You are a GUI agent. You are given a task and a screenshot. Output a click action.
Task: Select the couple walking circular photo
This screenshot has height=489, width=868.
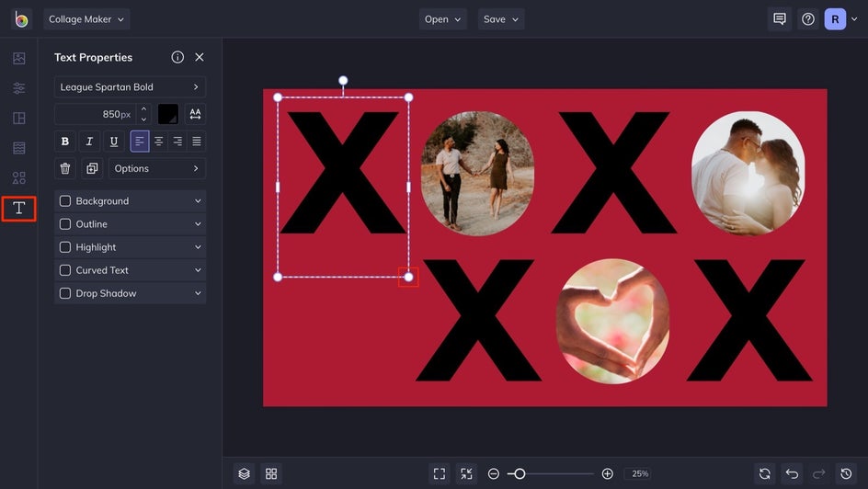(x=477, y=173)
